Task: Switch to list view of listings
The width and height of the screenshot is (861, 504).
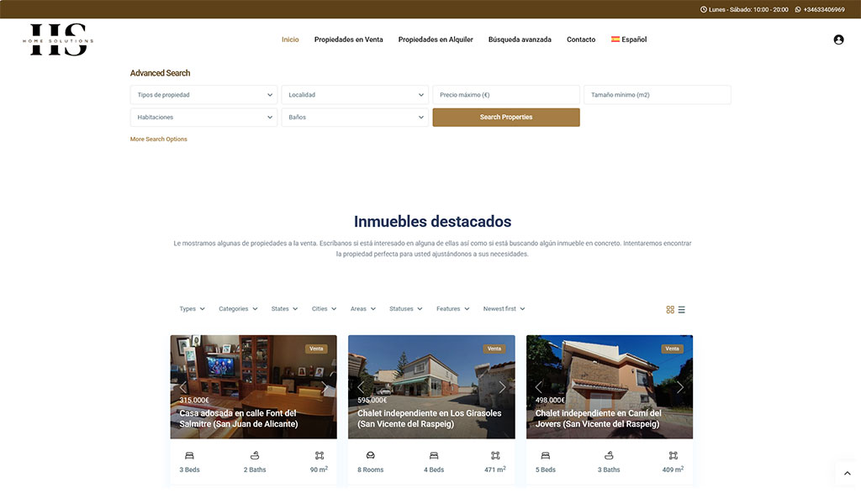Action: 681,310
